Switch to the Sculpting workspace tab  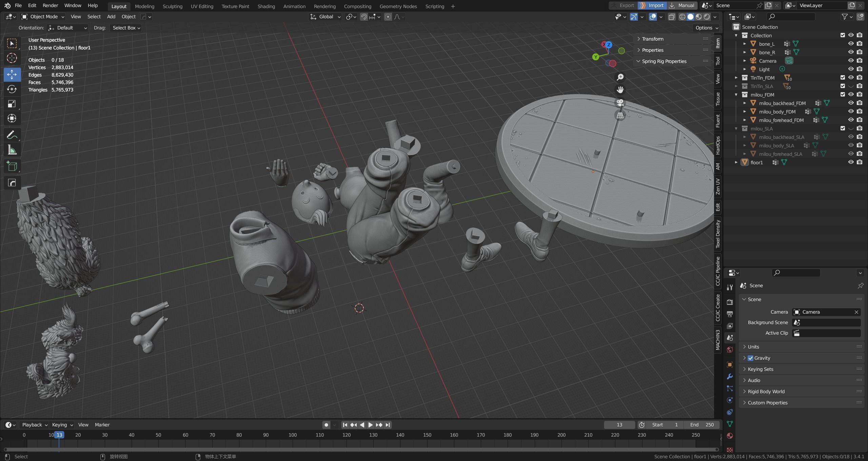click(x=172, y=6)
